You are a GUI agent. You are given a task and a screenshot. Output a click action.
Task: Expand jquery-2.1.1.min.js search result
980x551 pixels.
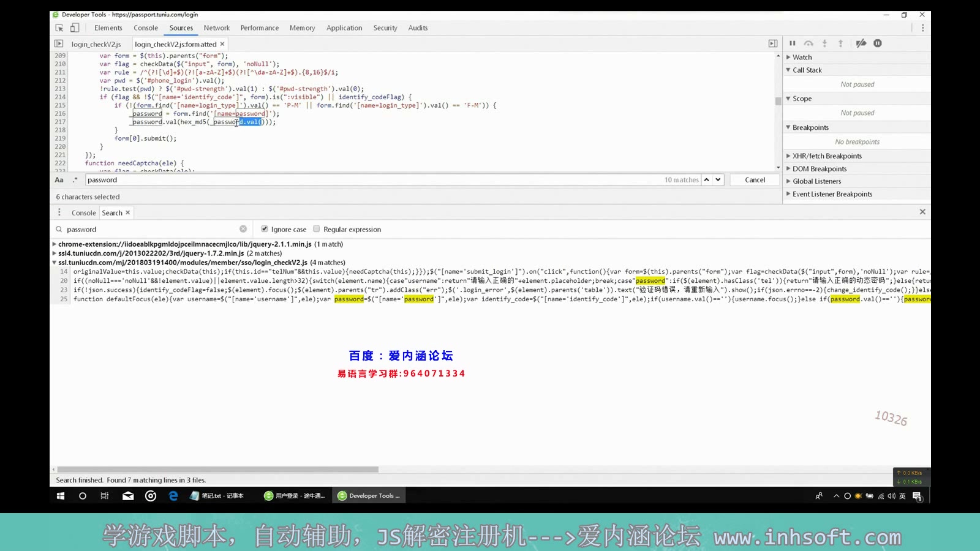55,244
